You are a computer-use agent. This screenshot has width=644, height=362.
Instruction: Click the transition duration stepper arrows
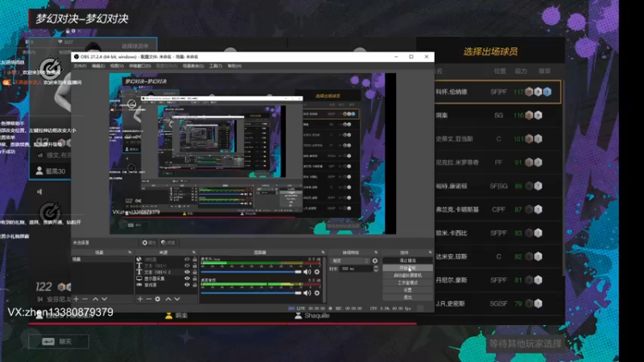(375, 269)
